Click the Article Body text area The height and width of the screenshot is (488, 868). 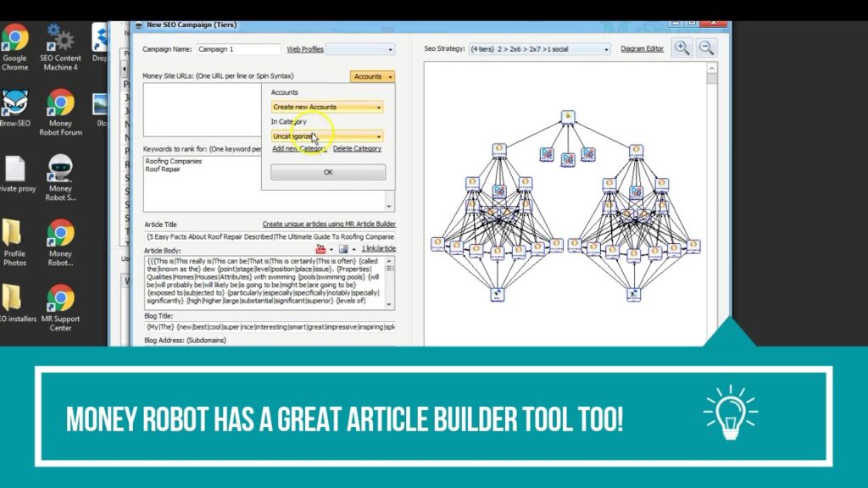coord(264,283)
